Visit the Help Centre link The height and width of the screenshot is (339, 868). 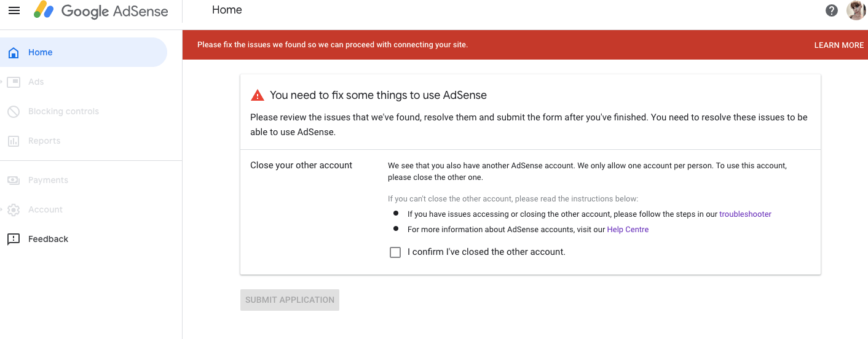click(x=628, y=230)
